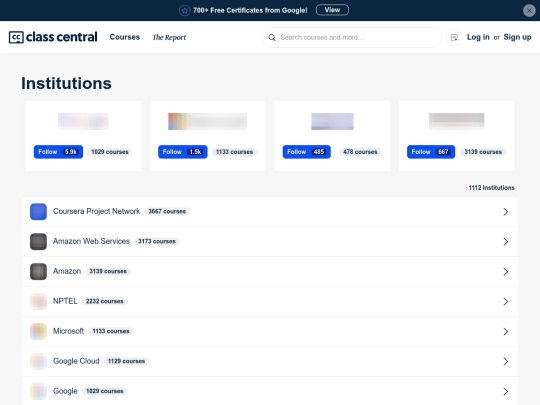Follow the institution with 1.5k followers
Image resolution: width=540 pixels, height=405 pixels.
183,152
